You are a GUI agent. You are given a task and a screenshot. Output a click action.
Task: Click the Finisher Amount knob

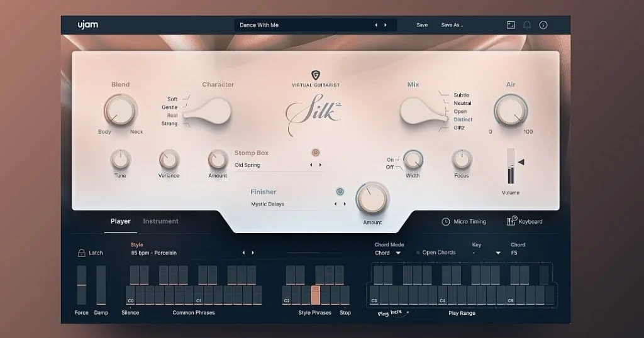pyautogui.click(x=372, y=199)
